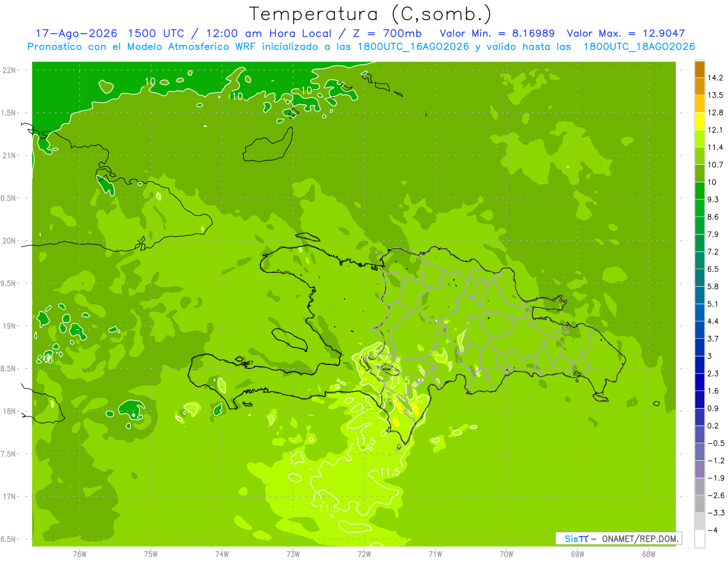Click the "12.1" legend value
The height and width of the screenshot is (562, 728).
tap(716, 130)
